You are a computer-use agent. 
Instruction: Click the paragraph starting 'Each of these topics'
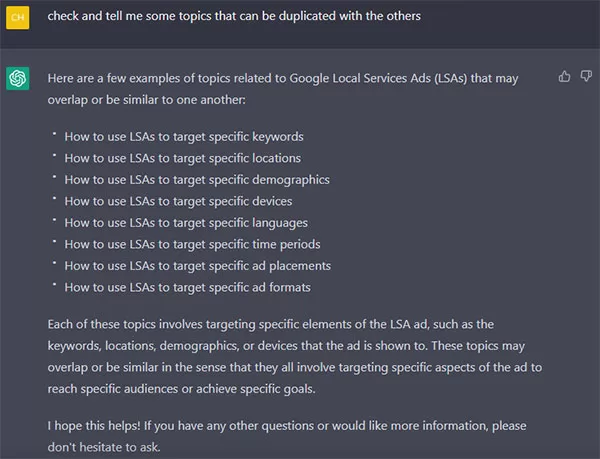coord(295,356)
